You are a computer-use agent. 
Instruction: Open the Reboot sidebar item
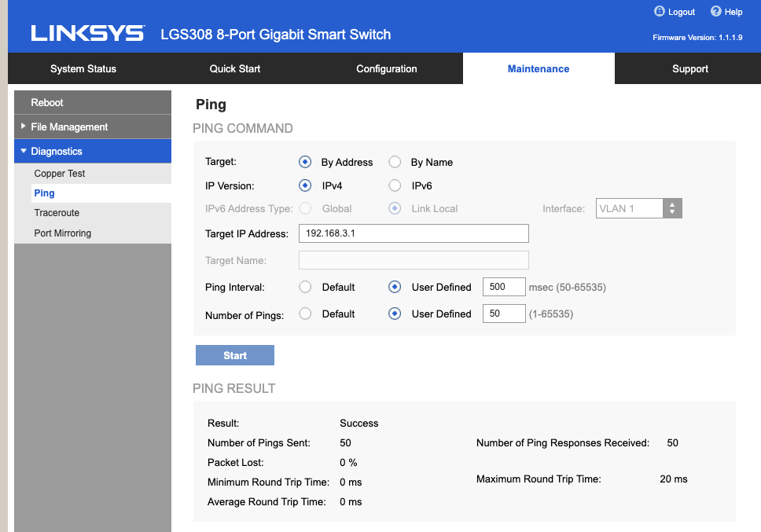(x=93, y=102)
